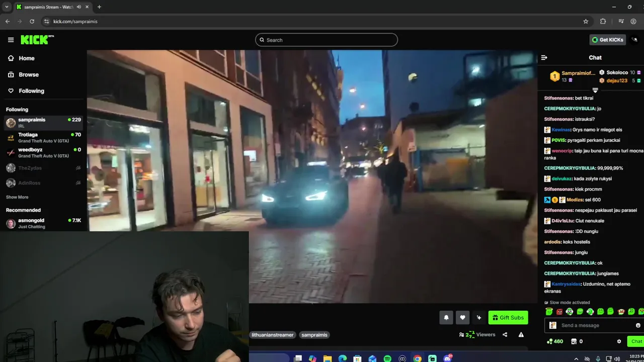The image size is (644, 362).
Task: Click the 460 channel points balance
Action: 554,341
